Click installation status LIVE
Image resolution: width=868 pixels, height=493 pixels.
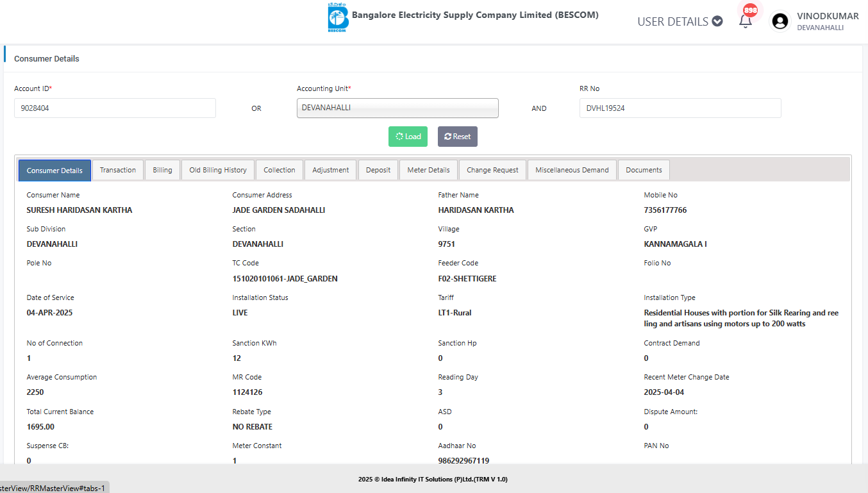coord(240,313)
